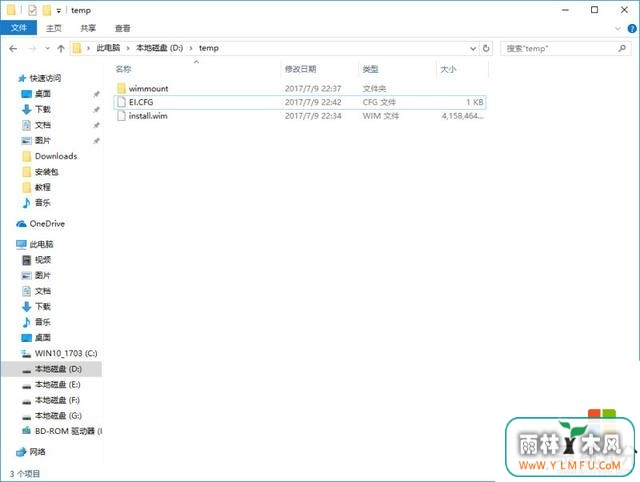Switch to the 共享 ribbon tab
Image resolution: width=640 pixels, height=482 pixels.
(88, 28)
